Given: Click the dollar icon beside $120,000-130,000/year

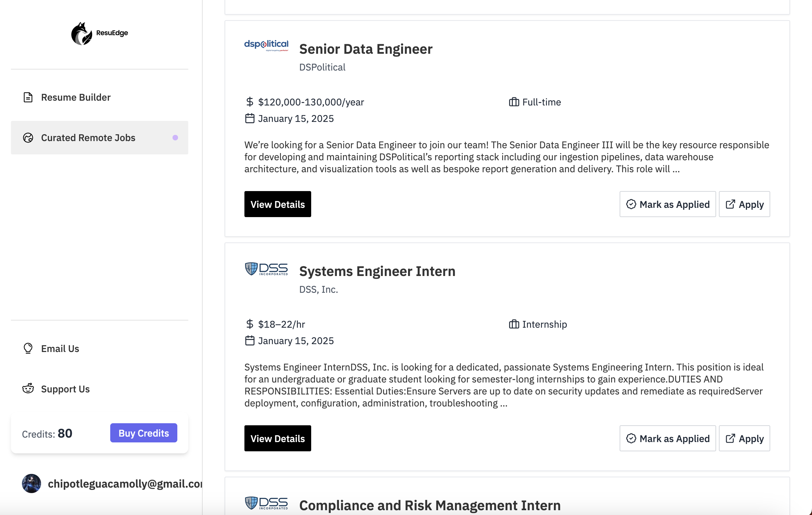Looking at the screenshot, I should (250, 102).
